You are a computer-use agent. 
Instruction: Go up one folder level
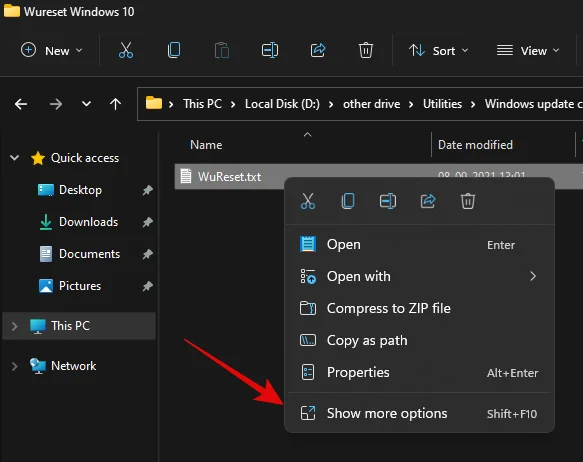tap(115, 104)
